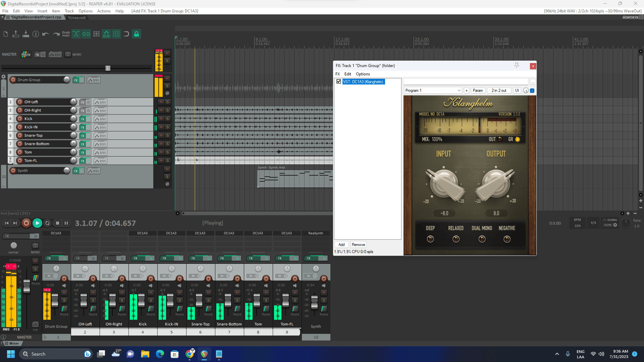Toggle item grouping chain-link icon
Image resolution: width=644 pixels, height=362 pixels.
click(x=86, y=34)
